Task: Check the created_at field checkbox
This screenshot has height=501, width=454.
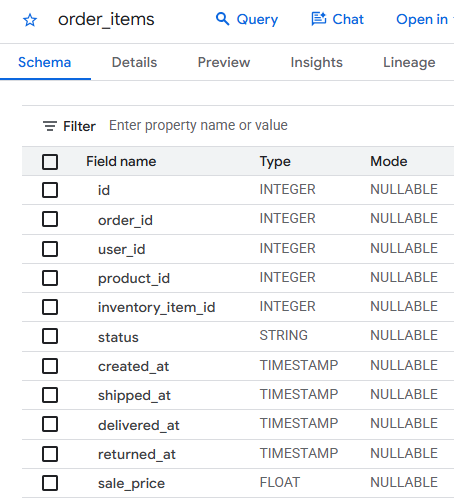Action: pos(50,366)
